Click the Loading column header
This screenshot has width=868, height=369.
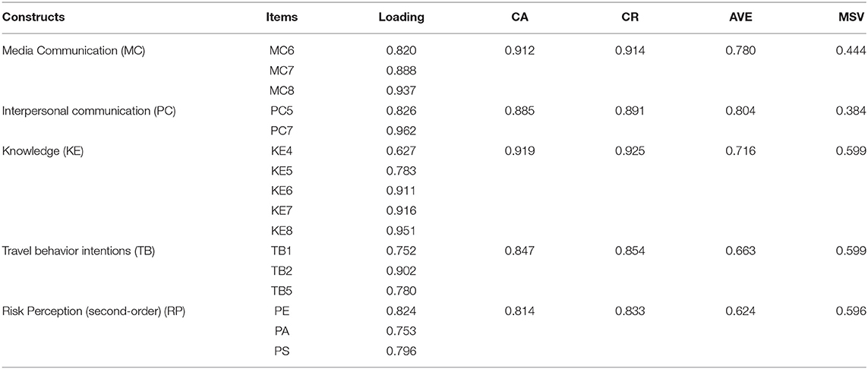pyautogui.click(x=401, y=17)
